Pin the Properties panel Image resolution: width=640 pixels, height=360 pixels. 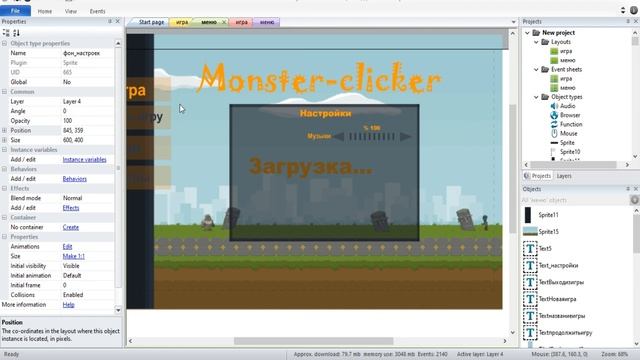pyautogui.click(x=110, y=21)
